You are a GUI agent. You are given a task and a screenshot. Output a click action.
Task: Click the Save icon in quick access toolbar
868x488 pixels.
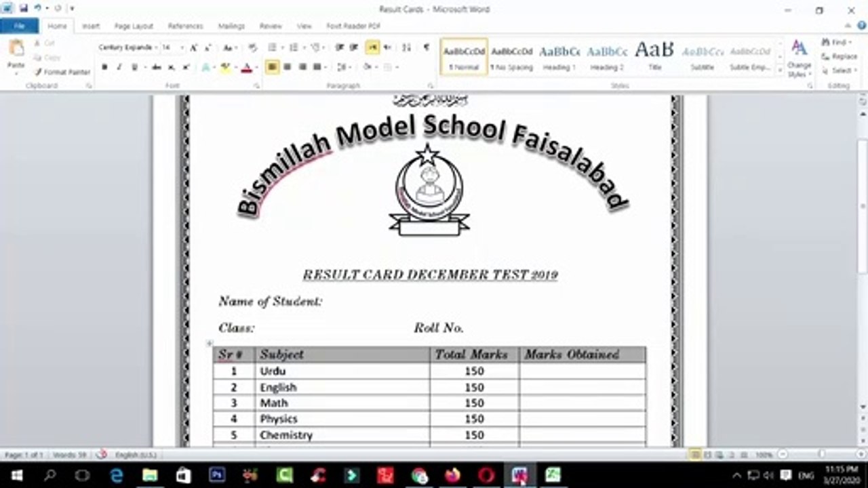[24, 8]
